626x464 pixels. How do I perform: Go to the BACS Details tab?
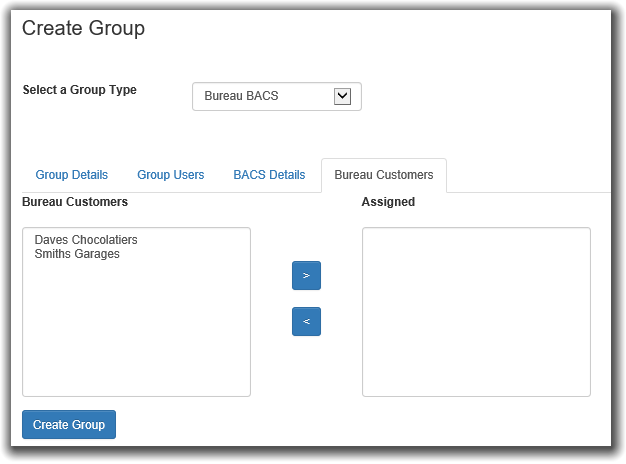(269, 175)
